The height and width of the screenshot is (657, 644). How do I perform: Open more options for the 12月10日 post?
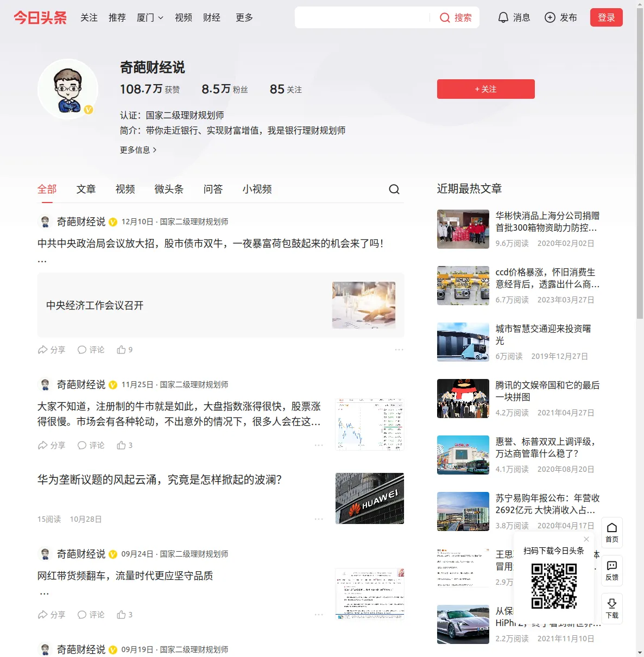coord(399,350)
